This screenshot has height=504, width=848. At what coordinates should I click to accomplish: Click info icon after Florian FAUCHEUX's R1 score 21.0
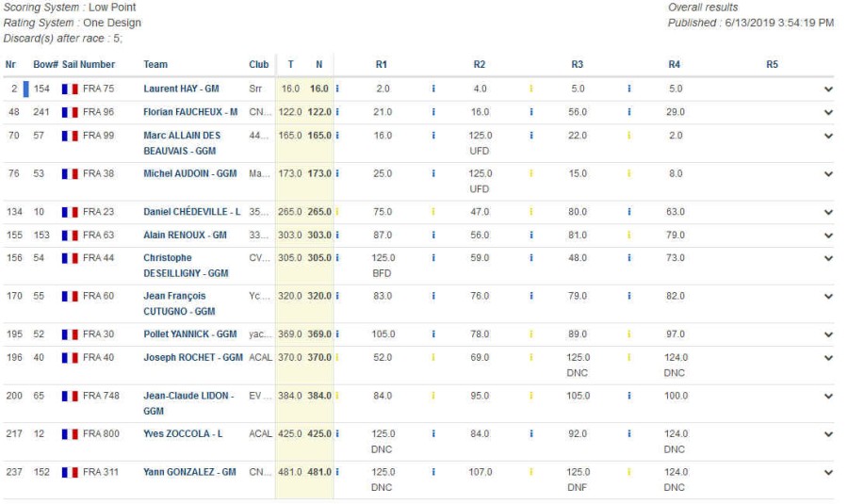pos(433,112)
